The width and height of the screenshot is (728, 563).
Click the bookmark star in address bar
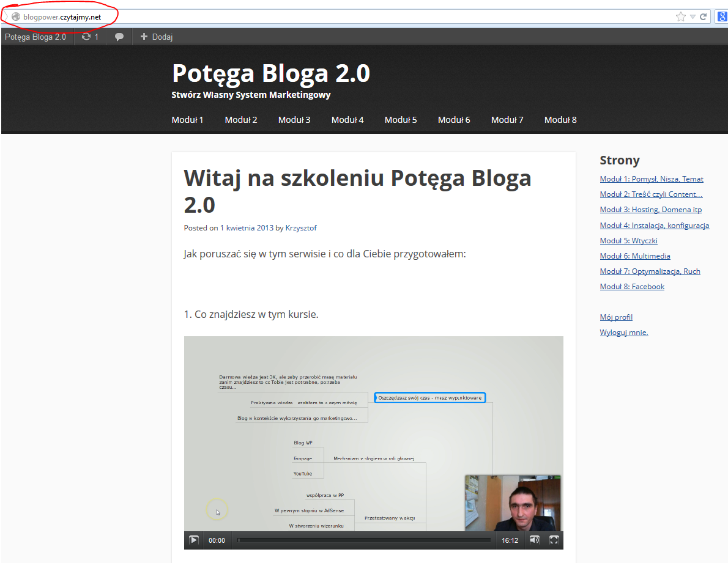click(x=680, y=17)
